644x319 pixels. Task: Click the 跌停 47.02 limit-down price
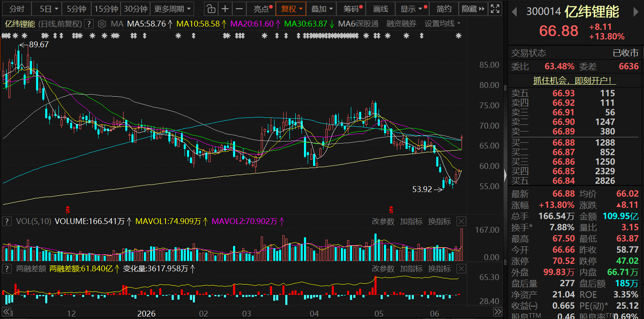click(627, 261)
